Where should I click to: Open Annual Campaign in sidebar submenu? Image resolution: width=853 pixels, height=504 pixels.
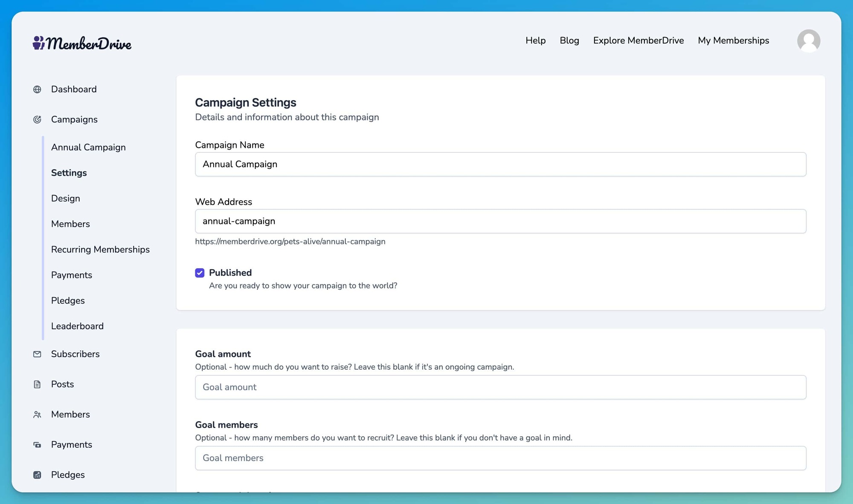point(88,147)
